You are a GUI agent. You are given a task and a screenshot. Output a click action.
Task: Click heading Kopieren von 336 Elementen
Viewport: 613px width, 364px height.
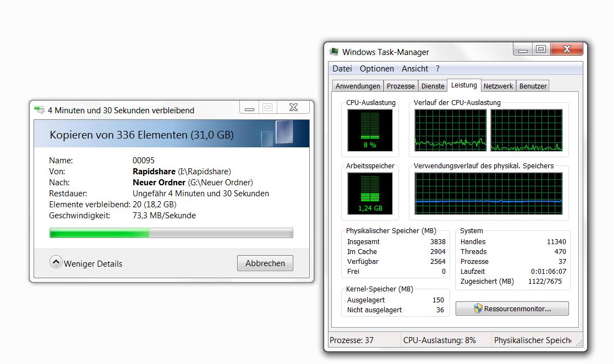(x=141, y=135)
